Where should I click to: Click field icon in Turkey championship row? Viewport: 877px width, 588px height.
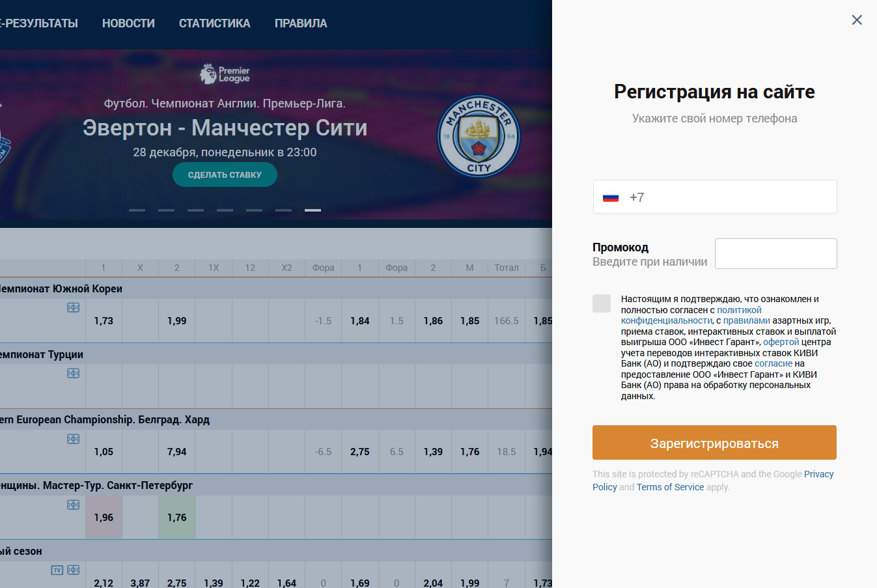coord(74,373)
